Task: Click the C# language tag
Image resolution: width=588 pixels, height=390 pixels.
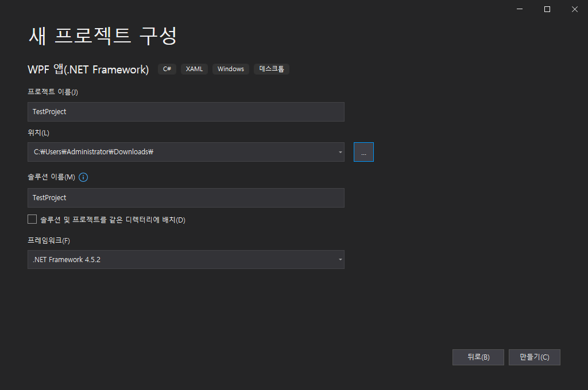Action: (x=167, y=69)
